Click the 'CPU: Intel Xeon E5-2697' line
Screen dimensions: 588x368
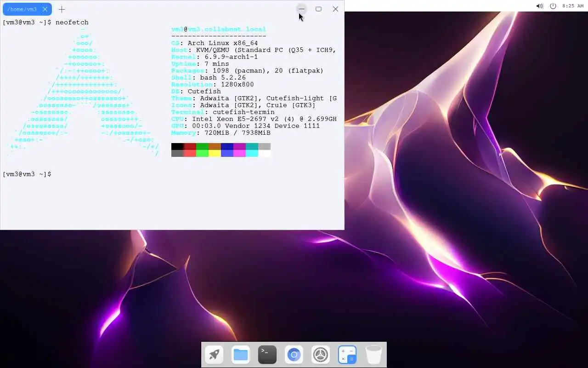(254, 119)
